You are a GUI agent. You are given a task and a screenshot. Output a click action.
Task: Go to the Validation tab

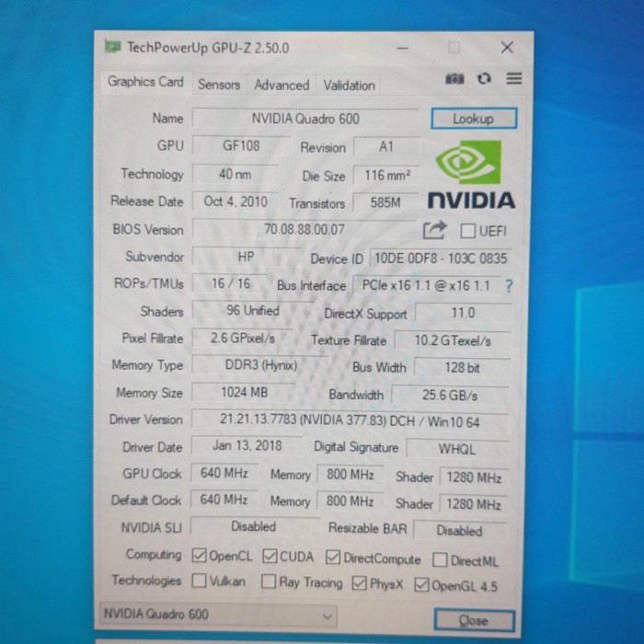click(349, 86)
